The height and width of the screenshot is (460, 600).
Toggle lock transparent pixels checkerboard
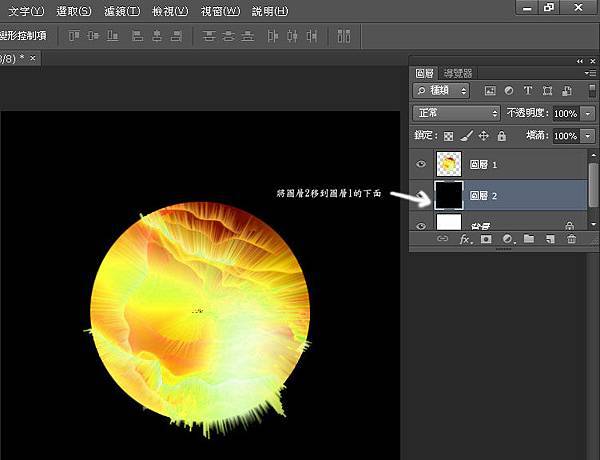[449, 136]
